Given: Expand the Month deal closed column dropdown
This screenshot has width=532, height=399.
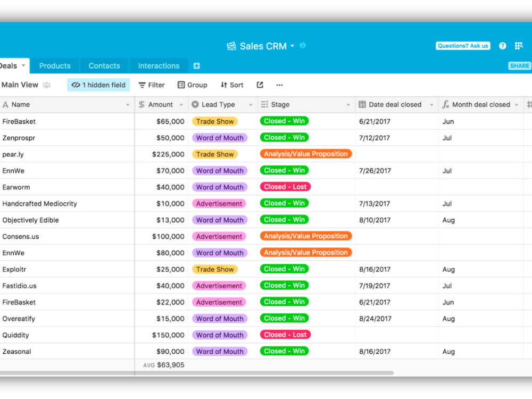Looking at the screenshot, I should (x=517, y=105).
